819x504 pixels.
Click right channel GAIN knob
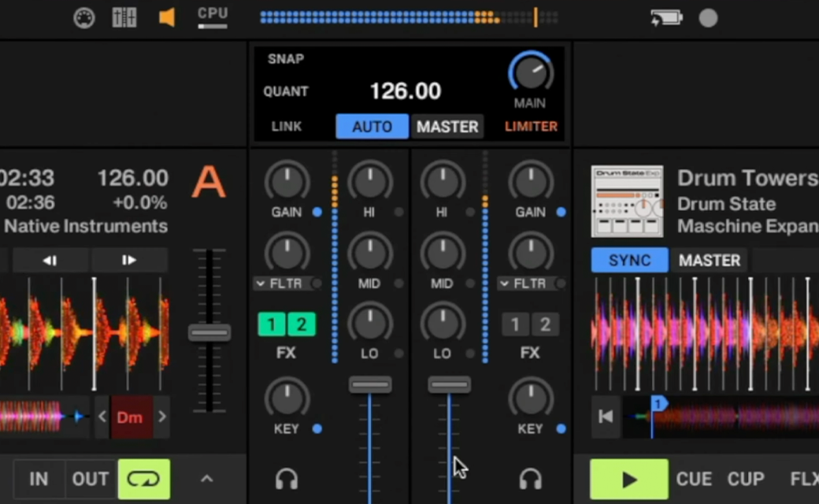click(x=531, y=182)
